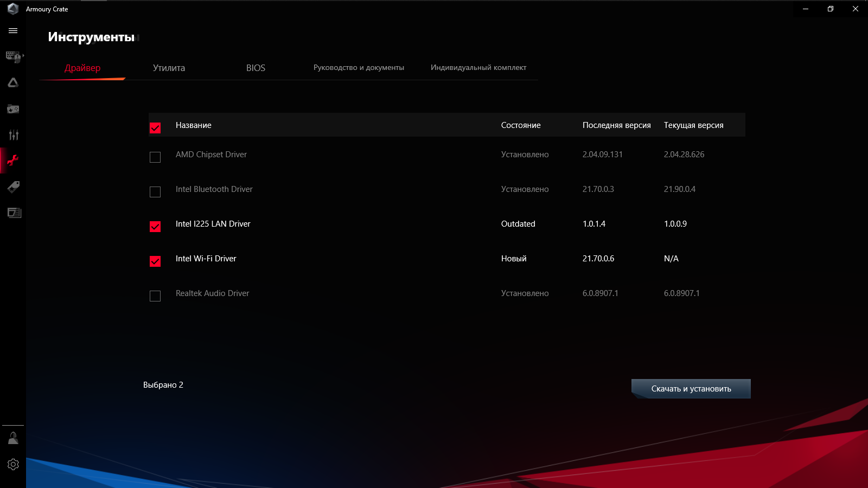868x488 pixels.
Task: Select the Realtek Audio Driver name
Action: tap(213, 293)
